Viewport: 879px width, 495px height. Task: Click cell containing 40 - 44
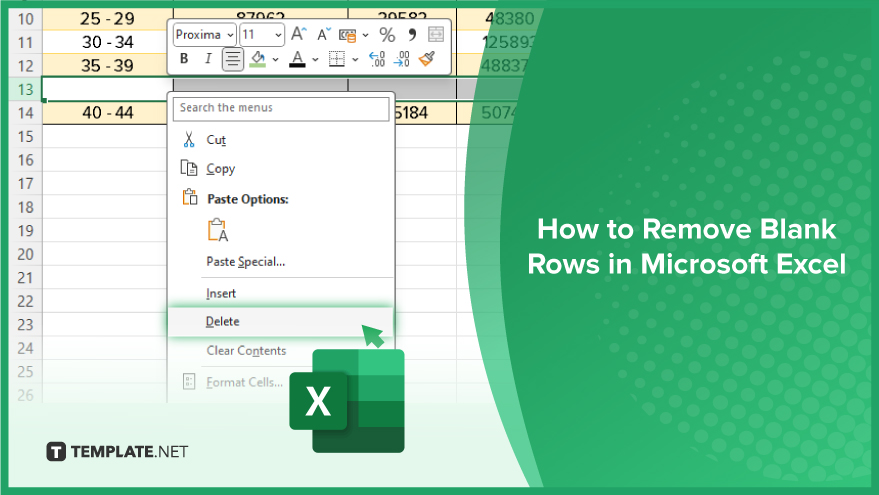pyautogui.click(x=108, y=113)
